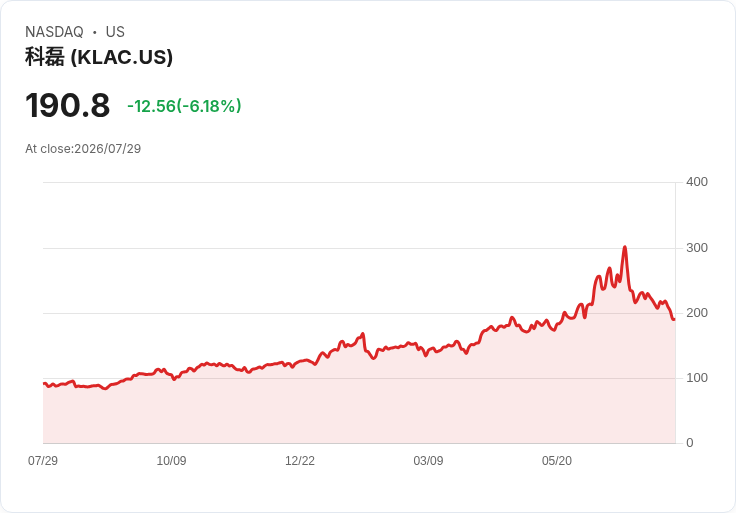Click the 05/20 x-axis date label
736x513 pixels.
557,460
